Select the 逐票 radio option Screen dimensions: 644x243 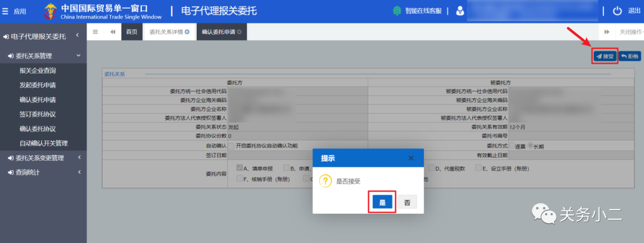(x=512, y=146)
